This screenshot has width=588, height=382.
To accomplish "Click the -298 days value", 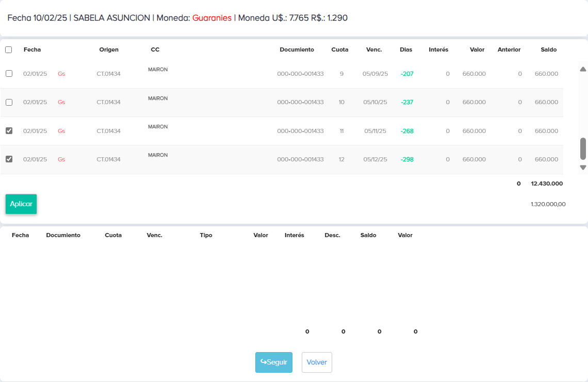I will (x=407, y=159).
